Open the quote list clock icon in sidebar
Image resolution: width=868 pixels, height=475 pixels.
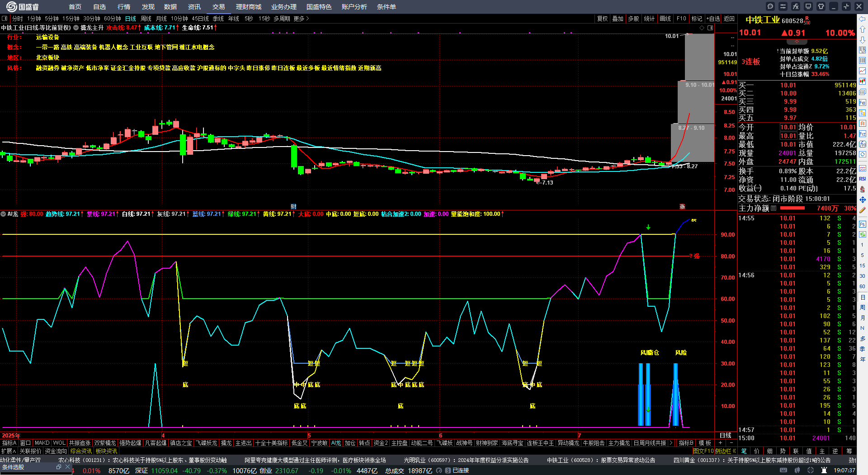863,50
